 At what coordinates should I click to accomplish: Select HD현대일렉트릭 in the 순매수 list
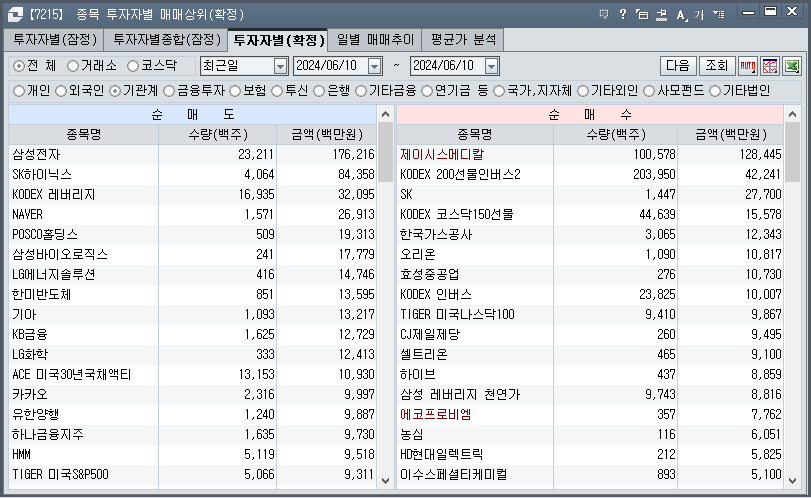point(442,455)
